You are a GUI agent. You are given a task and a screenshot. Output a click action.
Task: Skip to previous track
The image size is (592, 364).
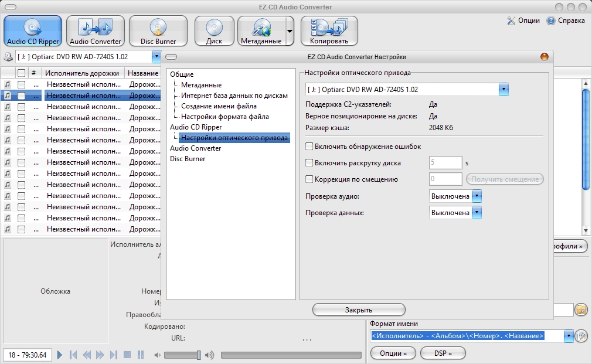[x=73, y=355]
